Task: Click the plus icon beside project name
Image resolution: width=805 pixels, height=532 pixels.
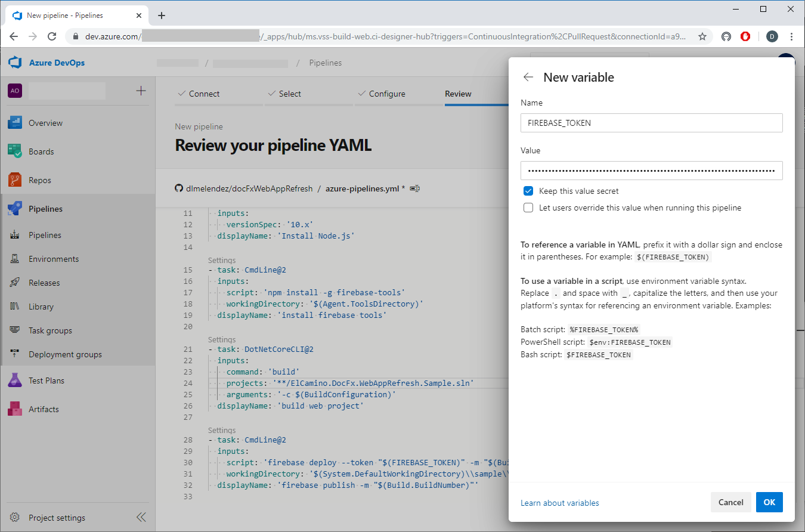Action: click(141, 91)
